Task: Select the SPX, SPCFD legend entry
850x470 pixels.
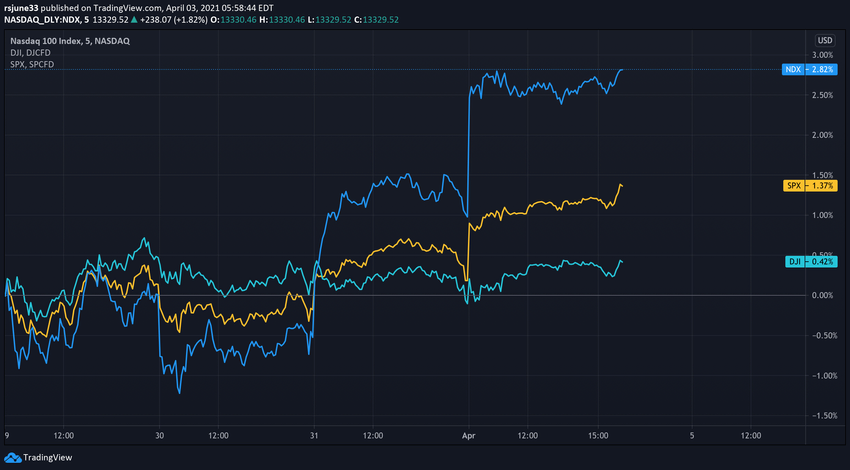Action: 32,64
